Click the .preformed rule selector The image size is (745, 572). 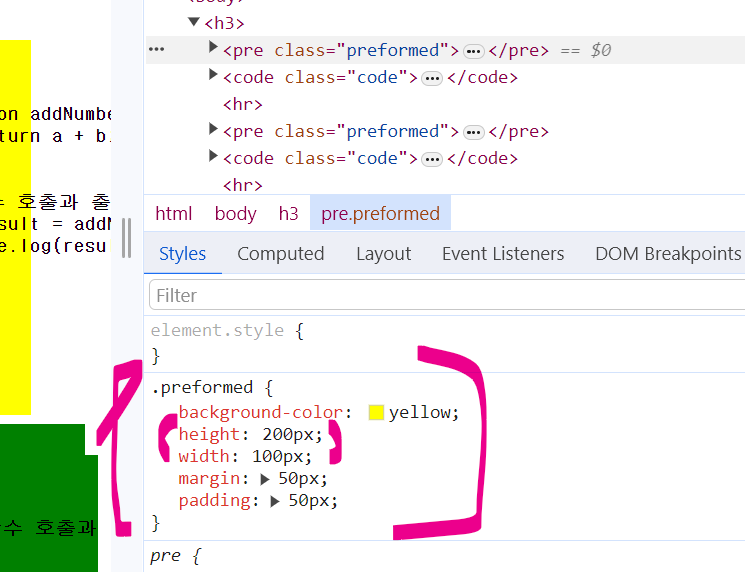point(202,387)
